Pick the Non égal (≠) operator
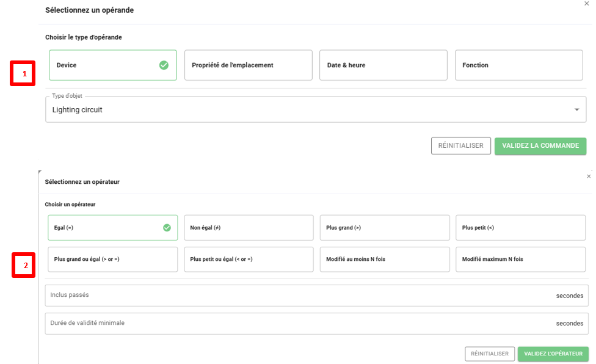Image resolution: width=596 pixels, height=364 pixels. [x=248, y=228]
